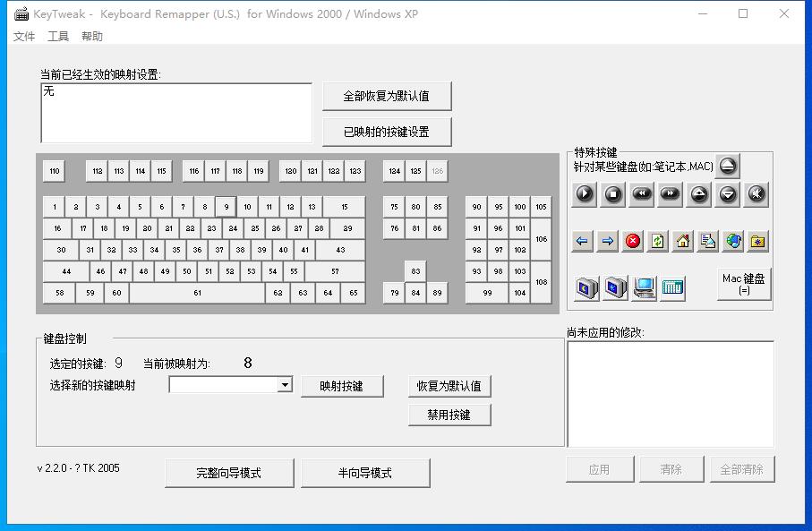The image size is (812, 531).
Task: Select keyboard key 61 spacebar
Action: 197,293
